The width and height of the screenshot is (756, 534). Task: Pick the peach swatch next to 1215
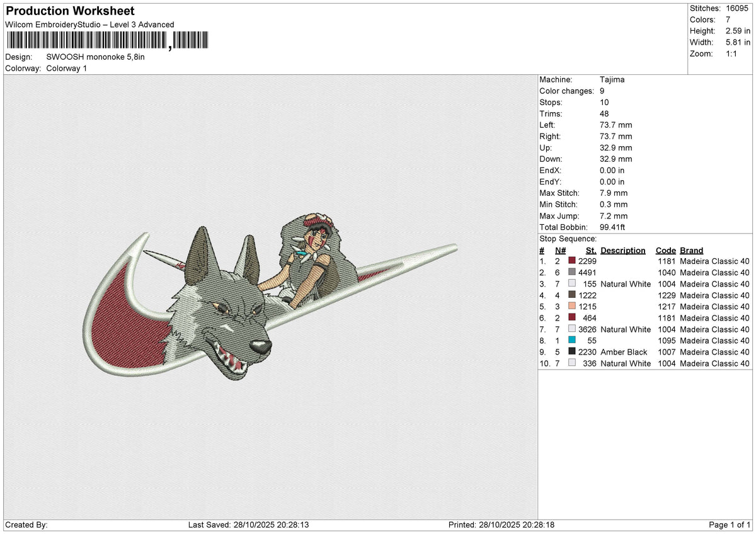tap(572, 307)
